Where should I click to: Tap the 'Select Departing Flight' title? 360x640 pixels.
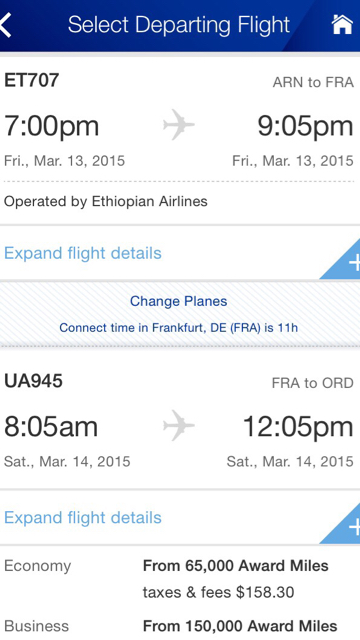(x=179, y=25)
